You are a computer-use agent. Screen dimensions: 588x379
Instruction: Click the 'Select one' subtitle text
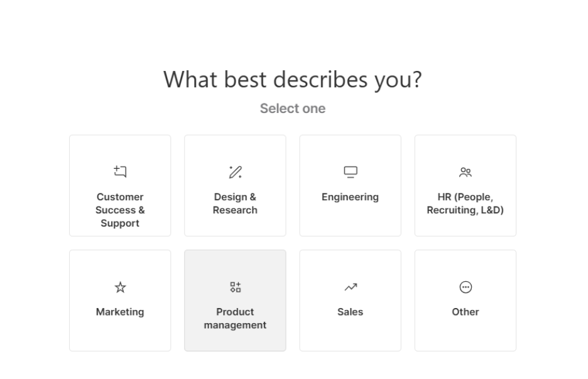click(x=293, y=108)
